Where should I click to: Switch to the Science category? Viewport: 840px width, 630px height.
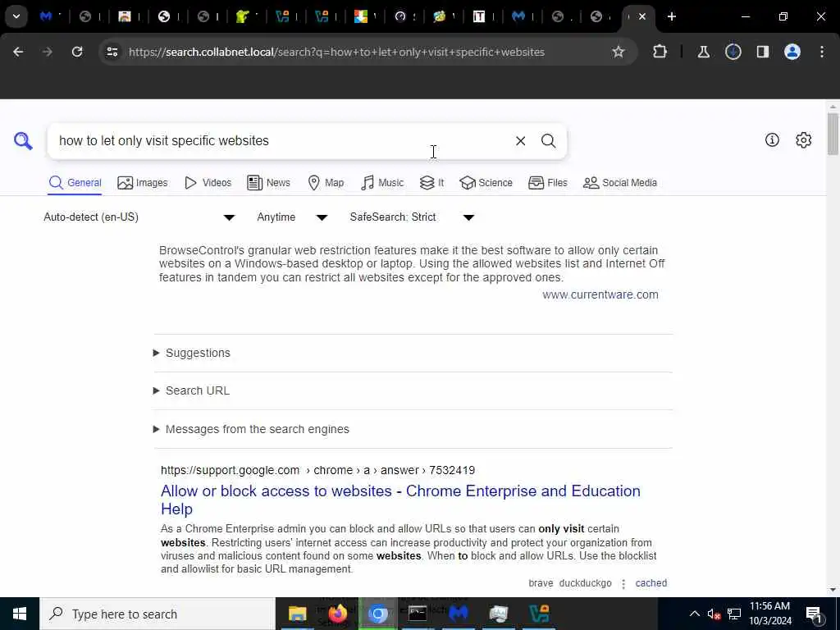(x=486, y=183)
